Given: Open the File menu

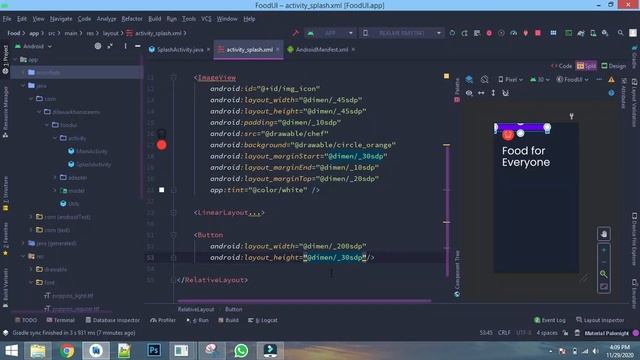Looking at the screenshot, I should [7, 19].
